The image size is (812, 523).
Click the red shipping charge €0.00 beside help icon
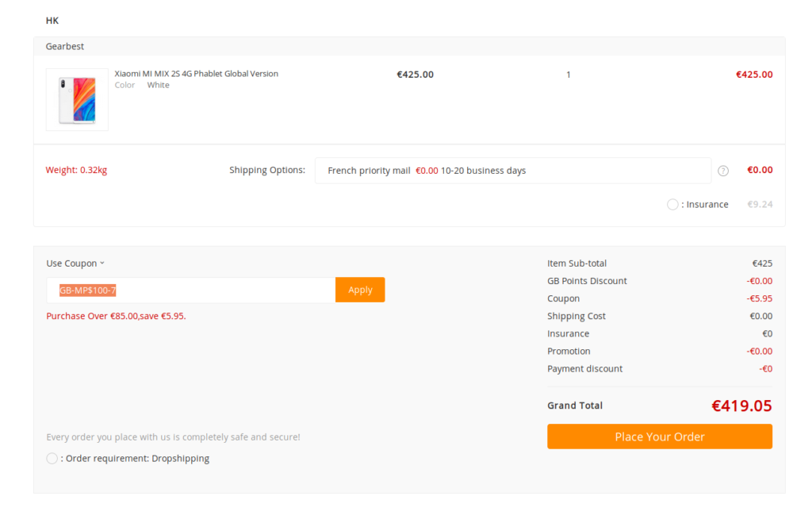pyautogui.click(x=760, y=170)
